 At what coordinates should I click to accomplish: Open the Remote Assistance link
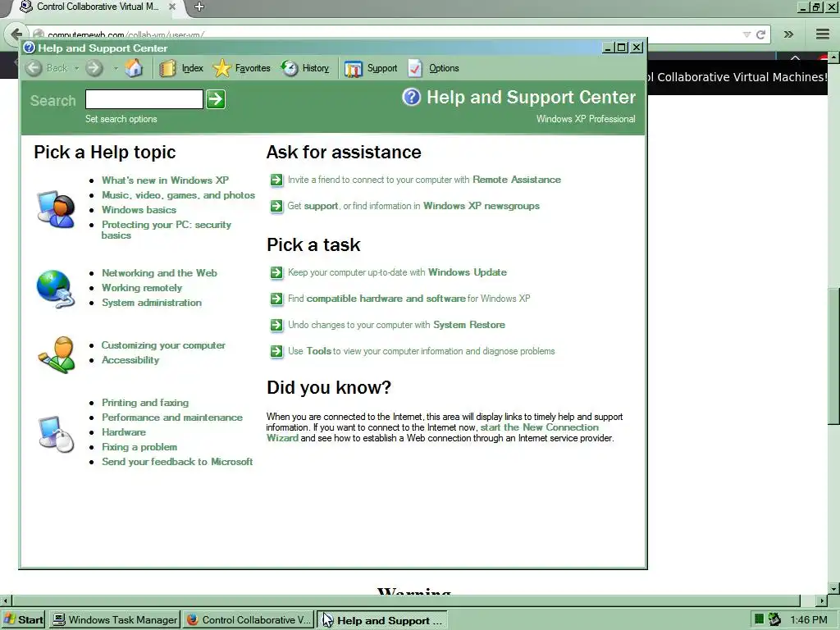517,180
